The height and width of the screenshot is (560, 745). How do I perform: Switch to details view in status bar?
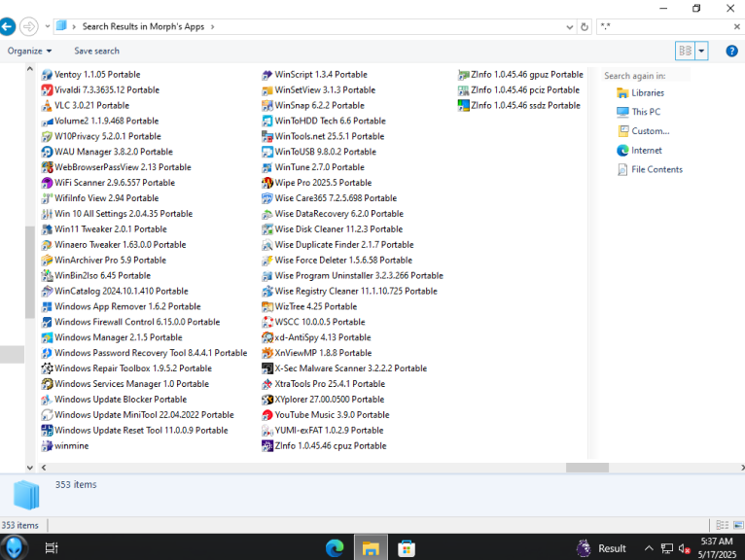click(x=723, y=525)
